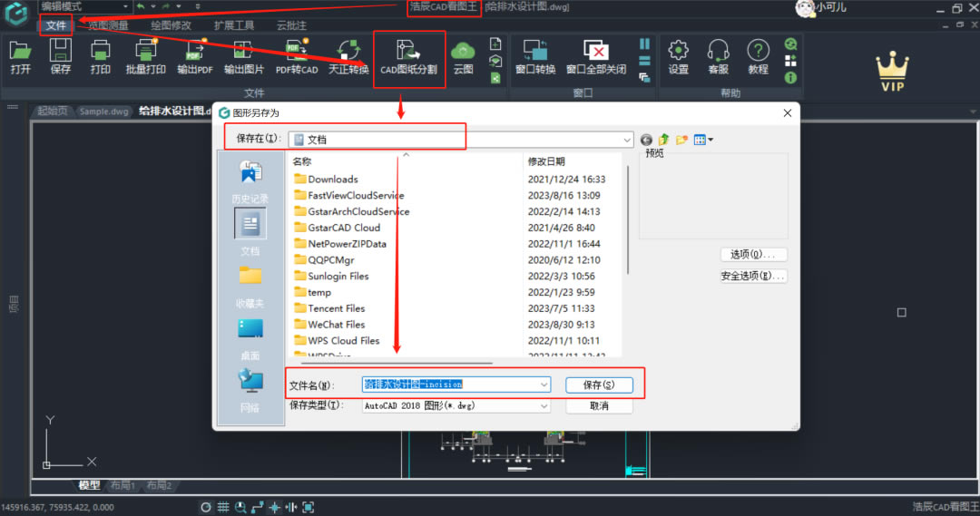Click the 选项(O)... button
Screen dimensions: 980x516
click(x=753, y=255)
